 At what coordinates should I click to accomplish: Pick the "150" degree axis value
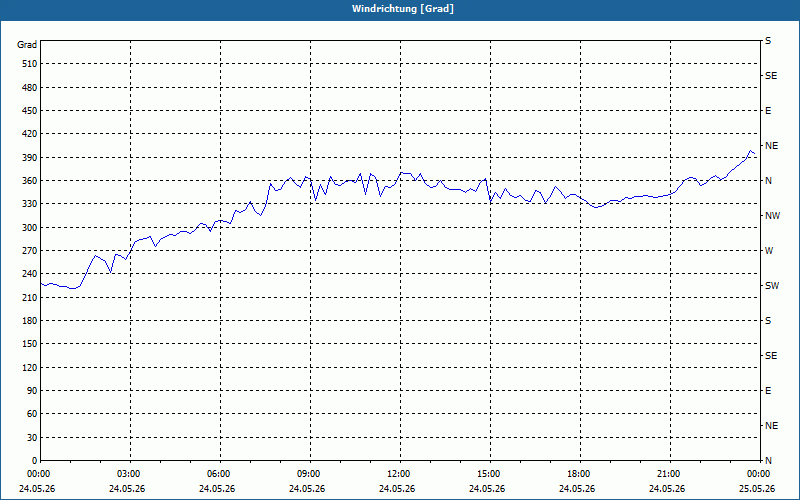point(30,344)
